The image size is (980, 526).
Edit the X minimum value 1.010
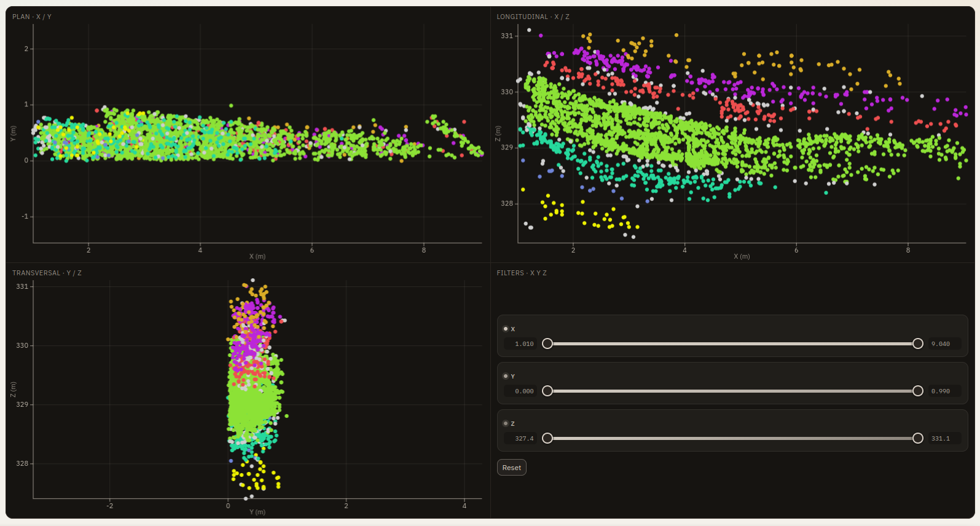click(521, 344)
